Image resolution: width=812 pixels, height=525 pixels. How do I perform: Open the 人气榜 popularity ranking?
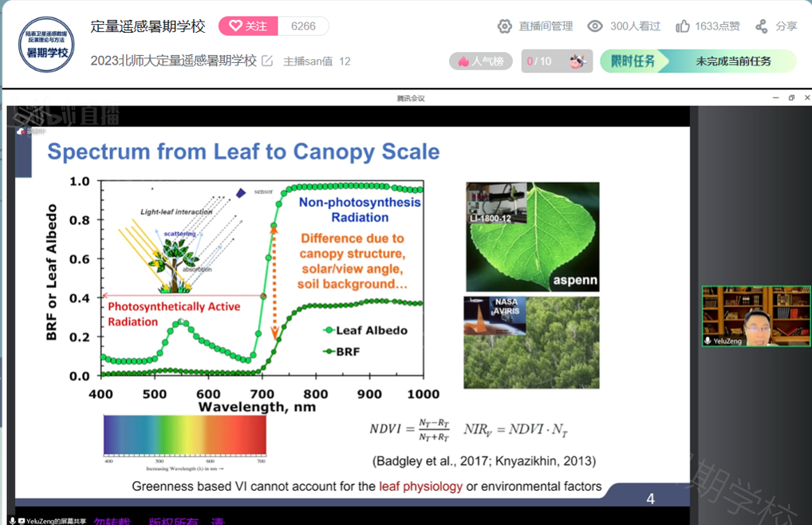pos(481,61)
